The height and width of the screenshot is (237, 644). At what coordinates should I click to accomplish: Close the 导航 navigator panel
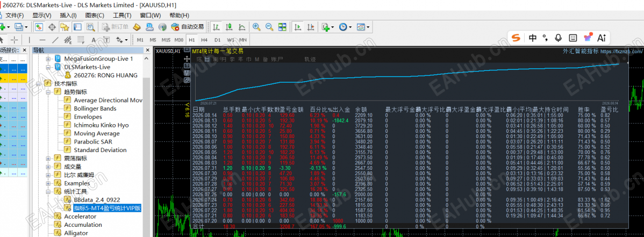pyautogui.click(x=147, y=50)
